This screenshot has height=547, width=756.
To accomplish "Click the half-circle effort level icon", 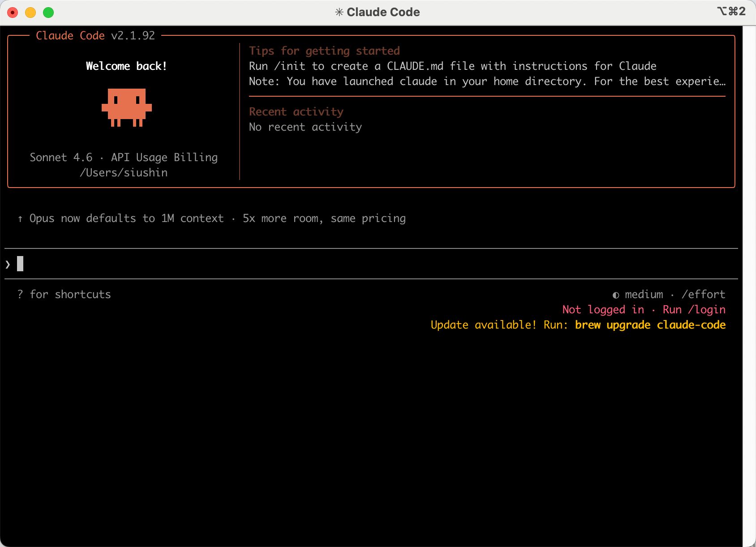I will tap(616, 295).
